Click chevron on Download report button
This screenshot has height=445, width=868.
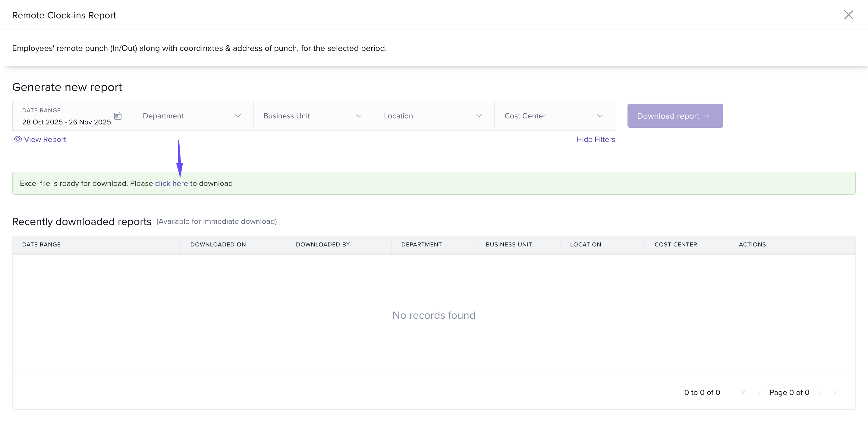(x=707, y=116)
